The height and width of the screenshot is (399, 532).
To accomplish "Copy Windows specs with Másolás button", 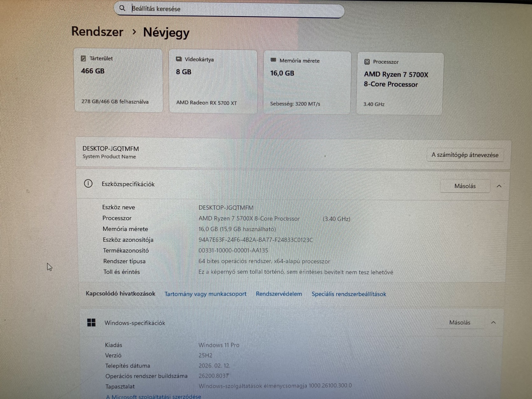I will [x=460, y=323].
